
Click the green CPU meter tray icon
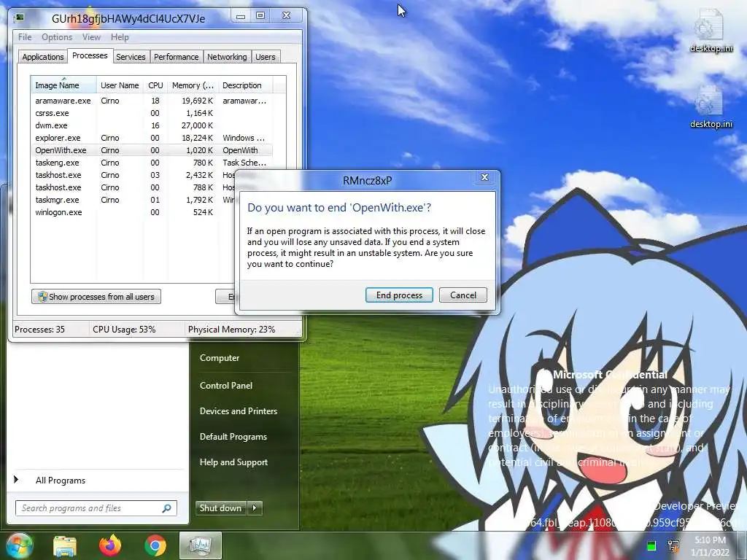click(x=651, y=545)
